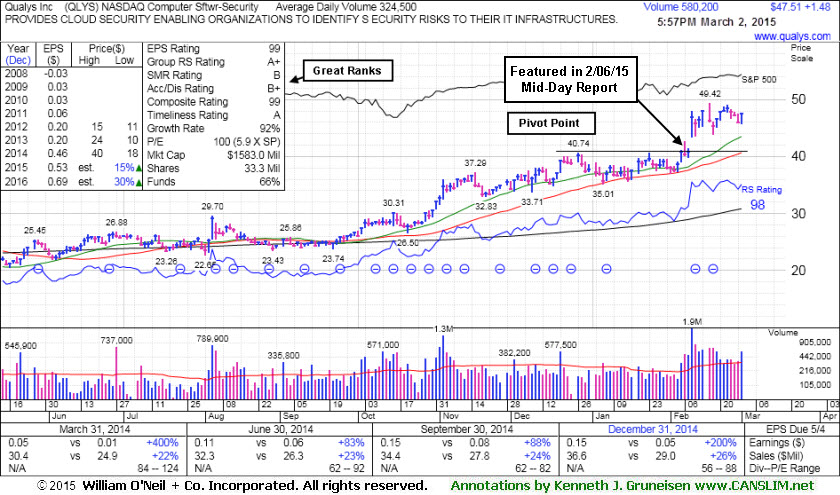
Task: Click the March 31, 2014 quarter header
Action: pyautogui.click(x=94, y=429)
